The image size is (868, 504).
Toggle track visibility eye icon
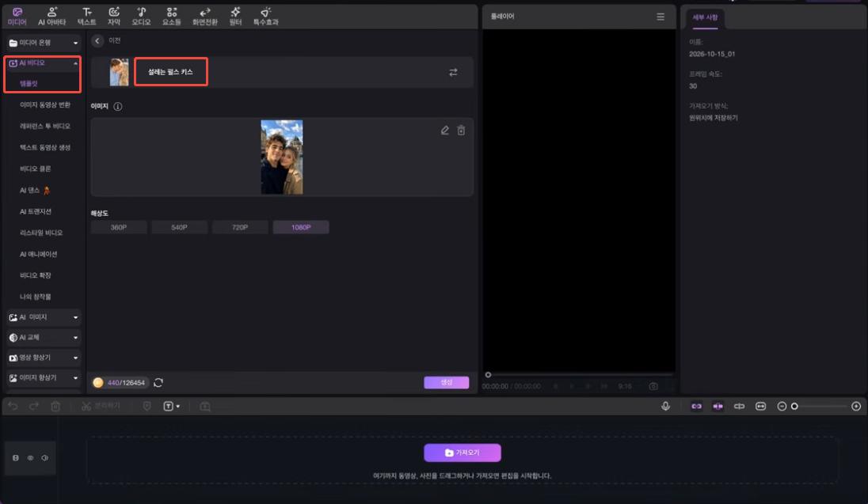pyautogui.click(x=30, y=458)
